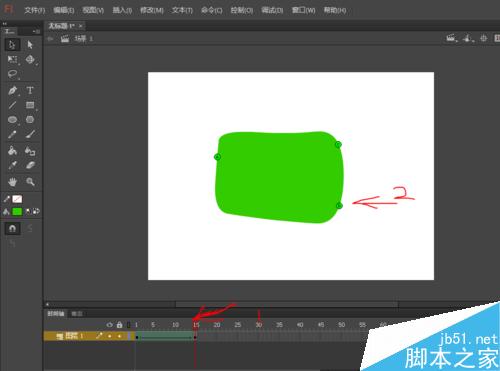
Task: Click the black and white colors button
Action: (28, 211)
